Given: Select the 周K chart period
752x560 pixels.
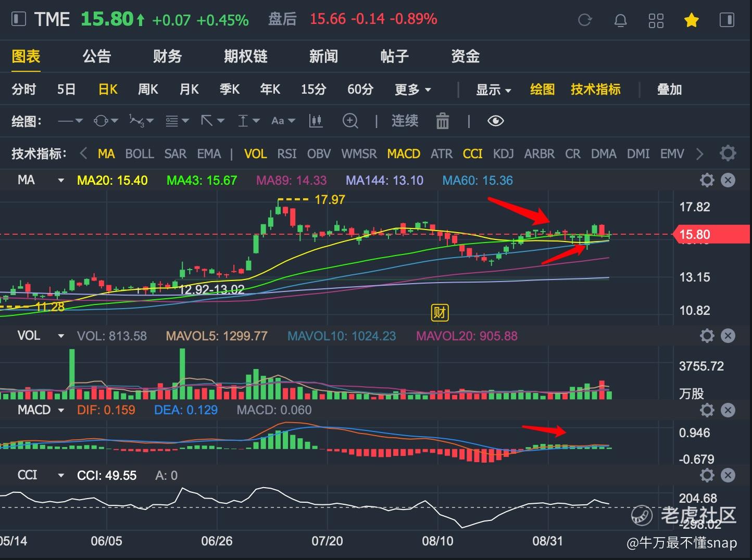Looking at the screenshot, I should click(x=148, y=90).
